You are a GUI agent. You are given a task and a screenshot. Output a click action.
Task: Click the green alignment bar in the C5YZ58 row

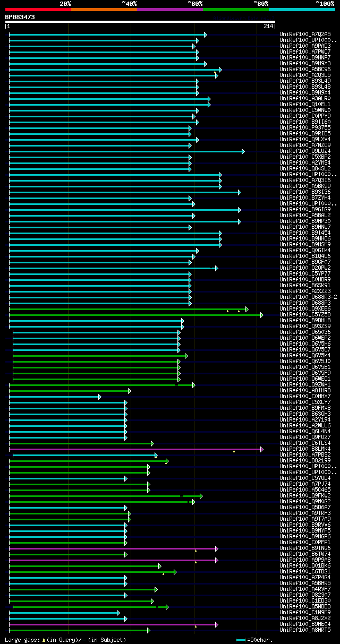(135, 315)
